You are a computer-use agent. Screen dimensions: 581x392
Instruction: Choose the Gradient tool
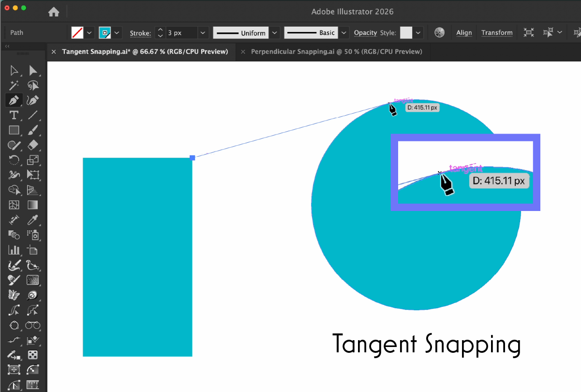click(33, 205)
